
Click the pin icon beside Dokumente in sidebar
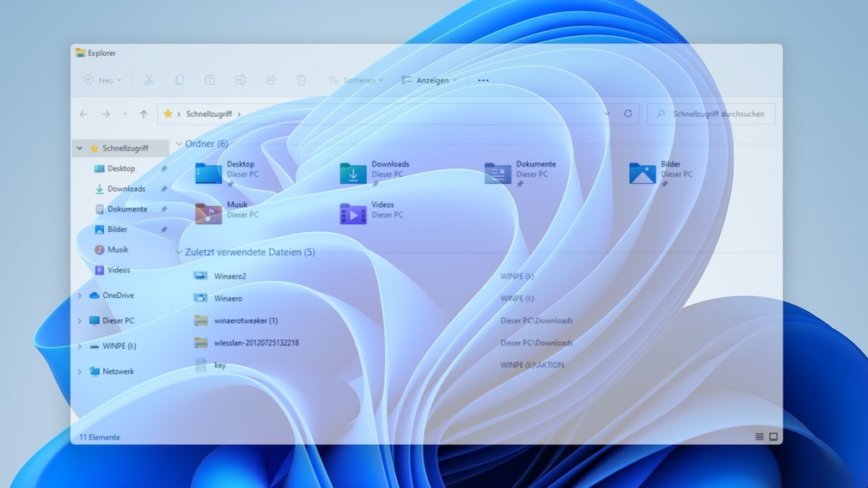(164, 210)
